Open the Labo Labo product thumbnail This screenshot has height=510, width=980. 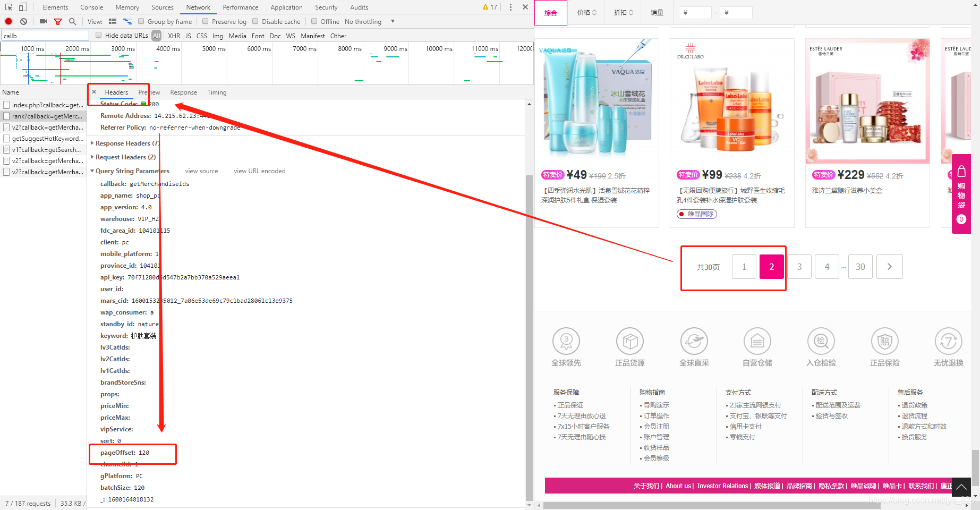click(732, 101)
